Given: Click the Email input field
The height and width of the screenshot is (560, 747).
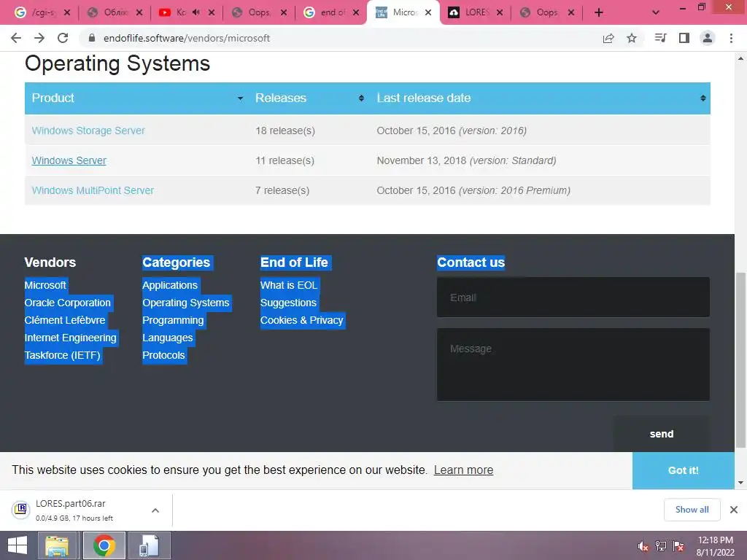Looking at the screenshot, I should coord(573,297).
